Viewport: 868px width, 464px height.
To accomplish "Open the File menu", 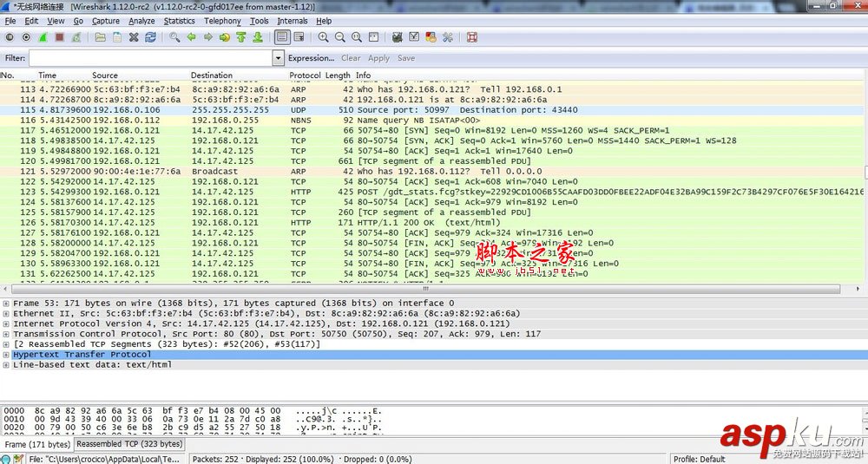I will (10, 21).
